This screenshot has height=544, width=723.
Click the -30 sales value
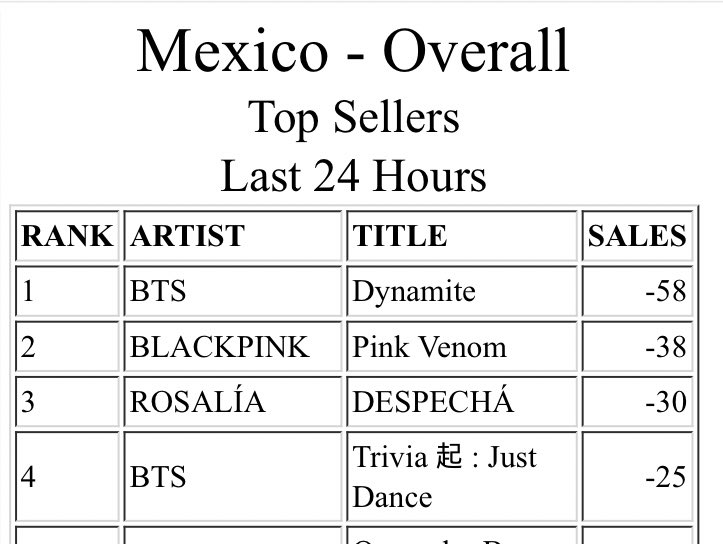(x=666, y=402)
